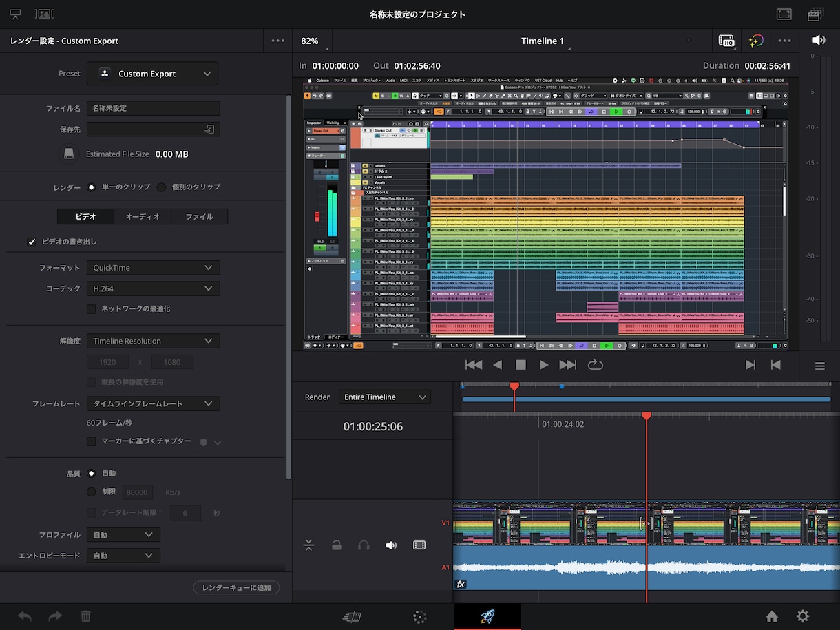Switch to the オーディオ tab

pos(143,216)
